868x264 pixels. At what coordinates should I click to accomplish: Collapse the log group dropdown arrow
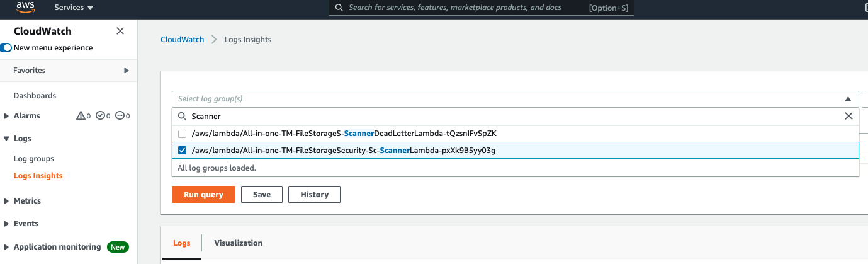tap(848, 99)
